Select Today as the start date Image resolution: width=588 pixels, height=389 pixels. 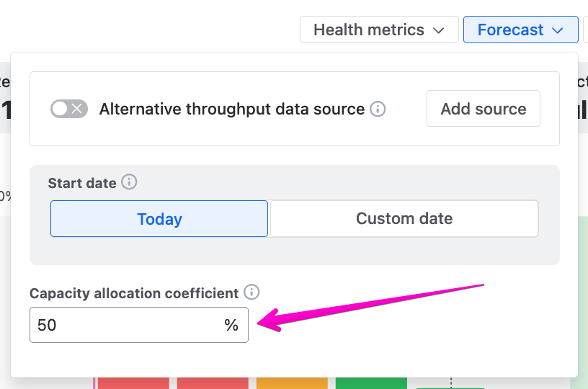[x=159, y=219]
